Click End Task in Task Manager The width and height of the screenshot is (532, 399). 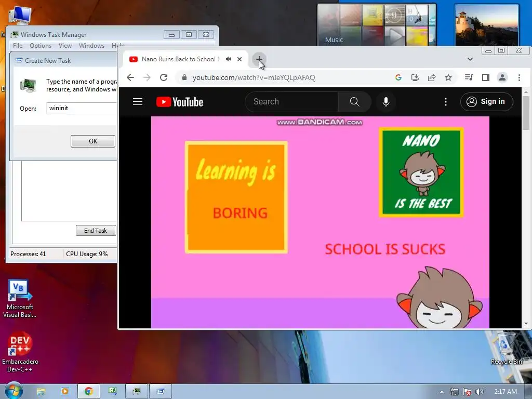(96, 230)
